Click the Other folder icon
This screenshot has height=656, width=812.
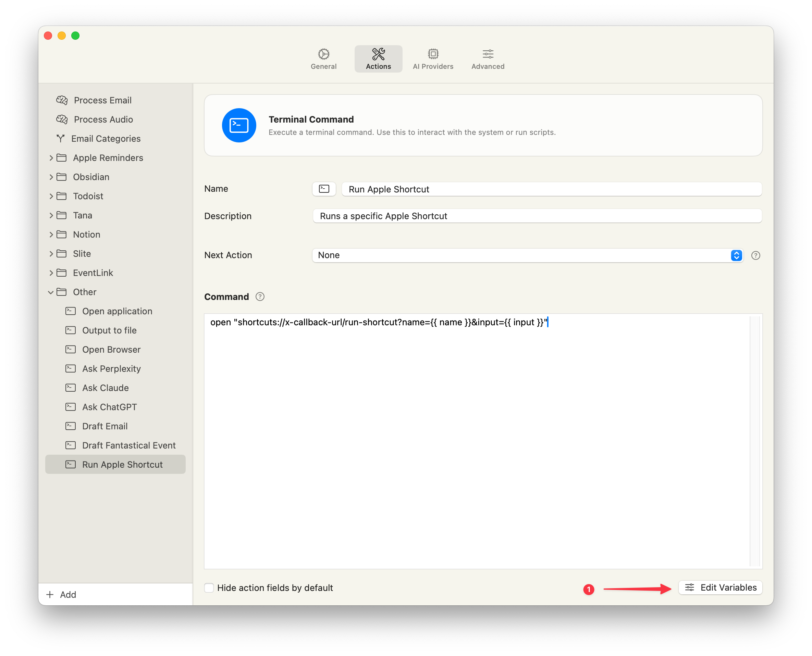tap(62, 292)
